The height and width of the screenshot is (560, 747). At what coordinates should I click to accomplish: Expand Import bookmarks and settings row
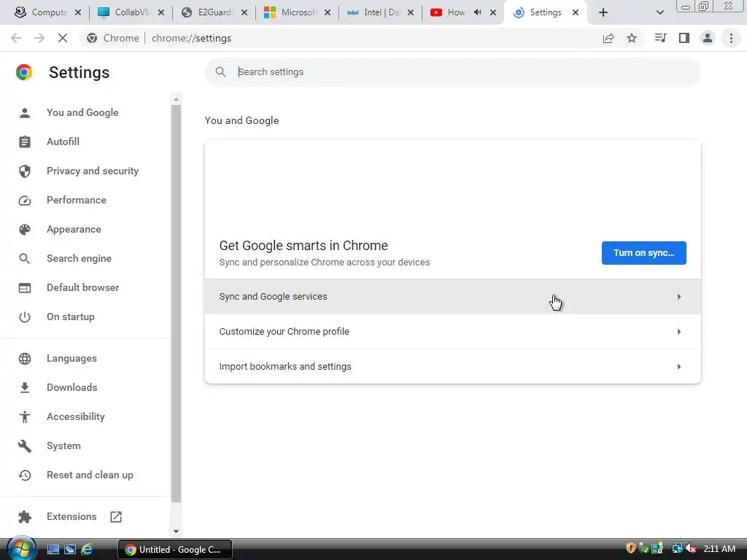tap(452, 366)
